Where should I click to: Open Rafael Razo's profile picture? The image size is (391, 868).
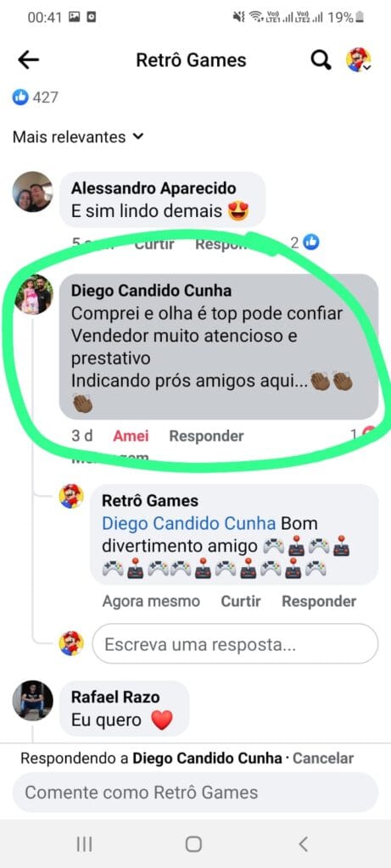pyautogui.click(x=33, y=701)
